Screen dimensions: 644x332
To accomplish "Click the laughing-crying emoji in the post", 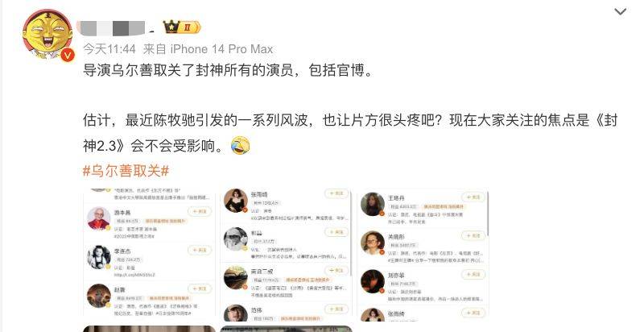I will pos(241,146).
